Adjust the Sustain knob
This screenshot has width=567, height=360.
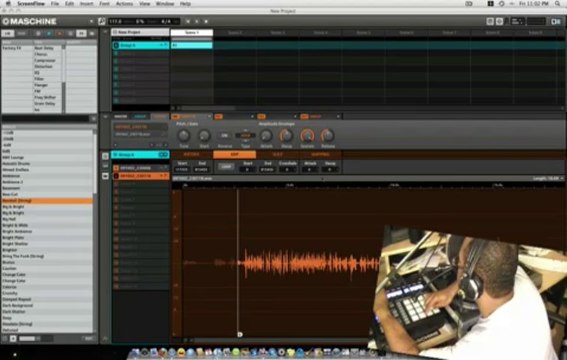point(307,136)
